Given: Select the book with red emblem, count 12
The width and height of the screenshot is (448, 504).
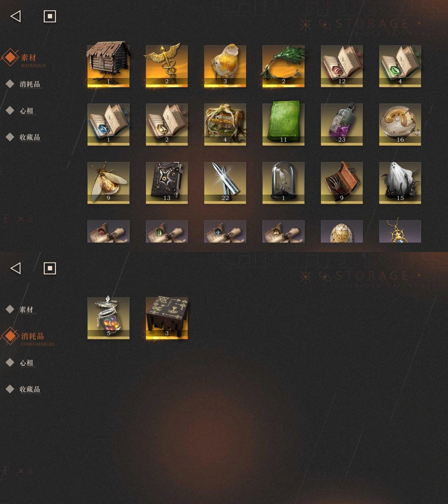Looking at the screenshot, I should pos(342,66).
